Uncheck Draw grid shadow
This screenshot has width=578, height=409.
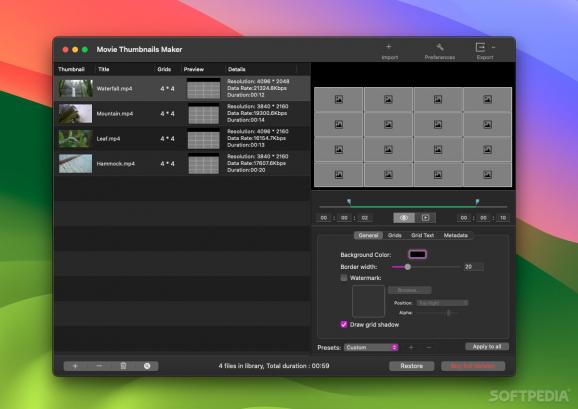[x=344, y=324]
